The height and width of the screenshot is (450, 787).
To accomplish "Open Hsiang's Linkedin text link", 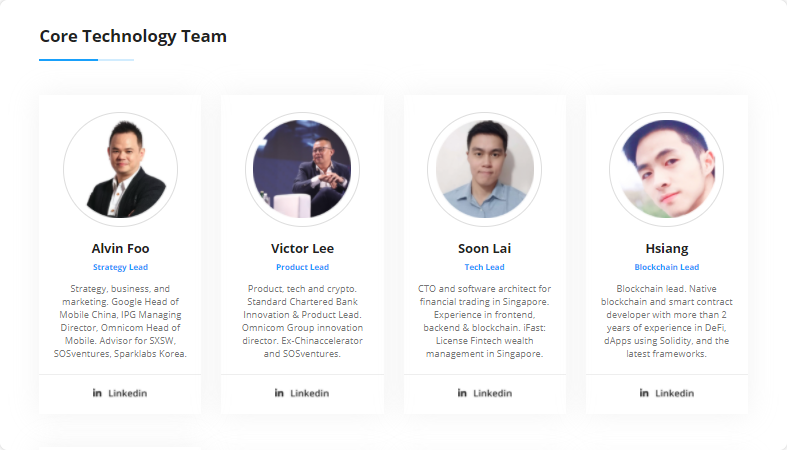I will click(675, 393).
